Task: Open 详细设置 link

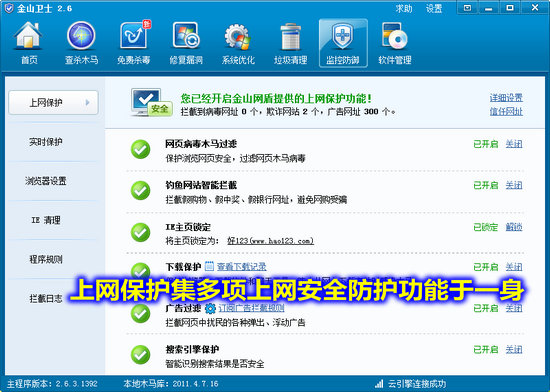Action: pos(506,97)
